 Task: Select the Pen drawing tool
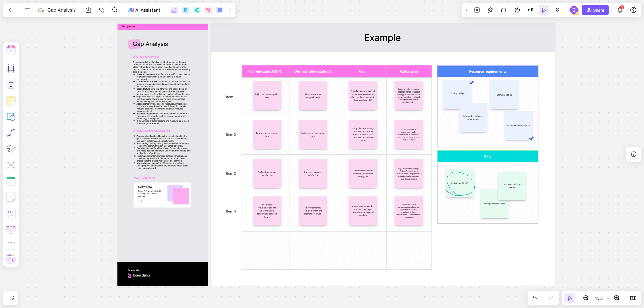pyautogui.click(x=11, y=149)
